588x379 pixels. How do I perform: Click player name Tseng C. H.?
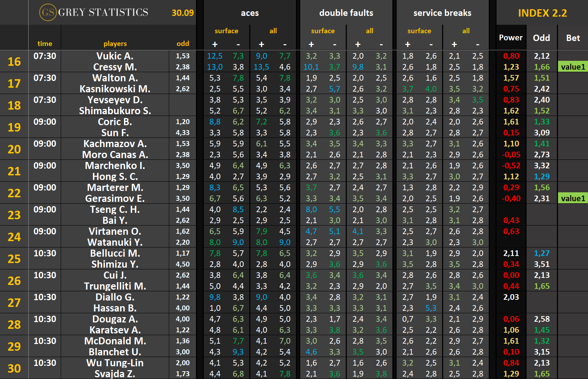point(115,209)
